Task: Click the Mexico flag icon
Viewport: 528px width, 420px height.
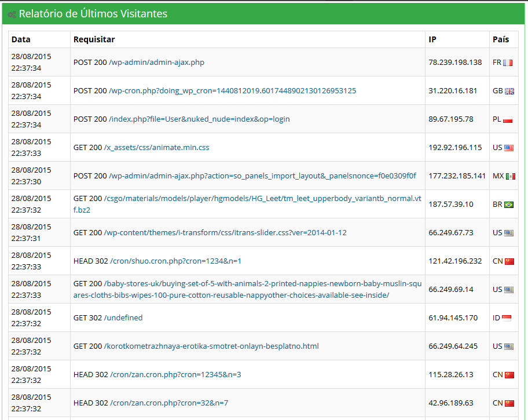Action: (x=511, y=176)
